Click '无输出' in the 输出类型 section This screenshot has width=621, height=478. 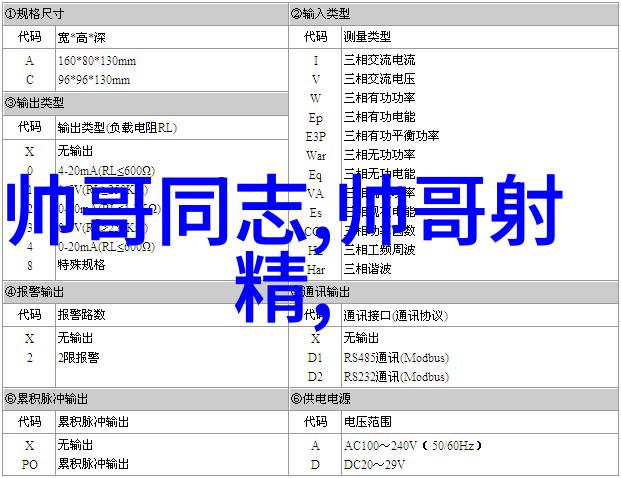[x=75, y=151]
